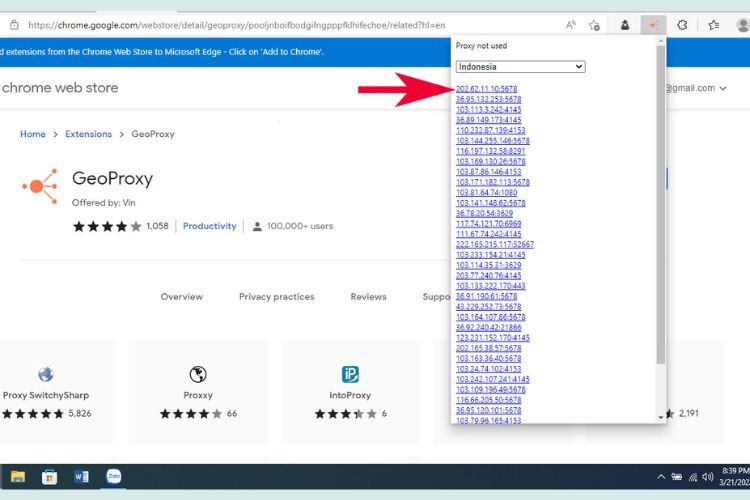Select proxy 110.232.87.139:4153

tap(490, 130)
